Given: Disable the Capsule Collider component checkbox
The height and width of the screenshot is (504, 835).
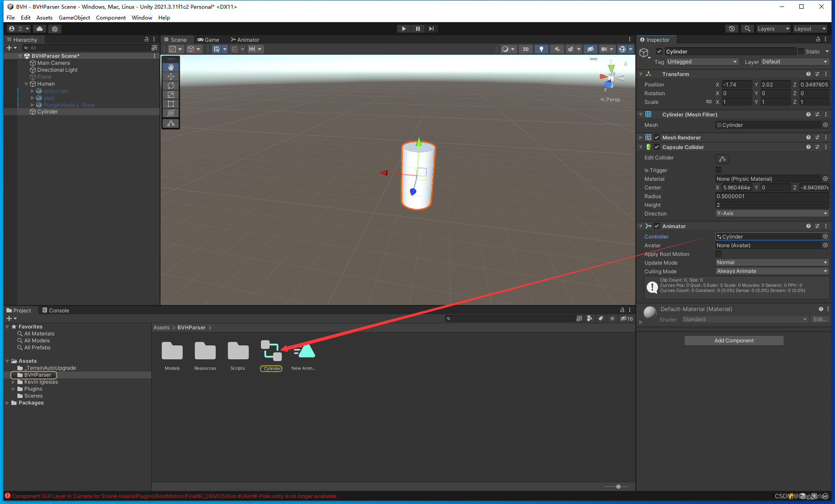Looking at the screenshot, I should click(657, 147).
